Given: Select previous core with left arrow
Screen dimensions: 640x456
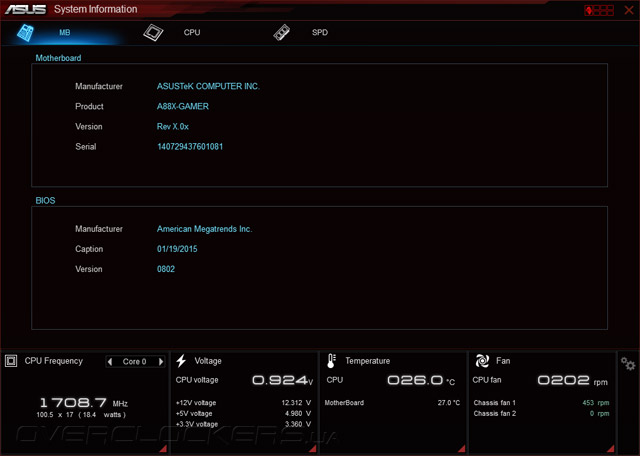Looking at the screenshot, I should 109,361.
